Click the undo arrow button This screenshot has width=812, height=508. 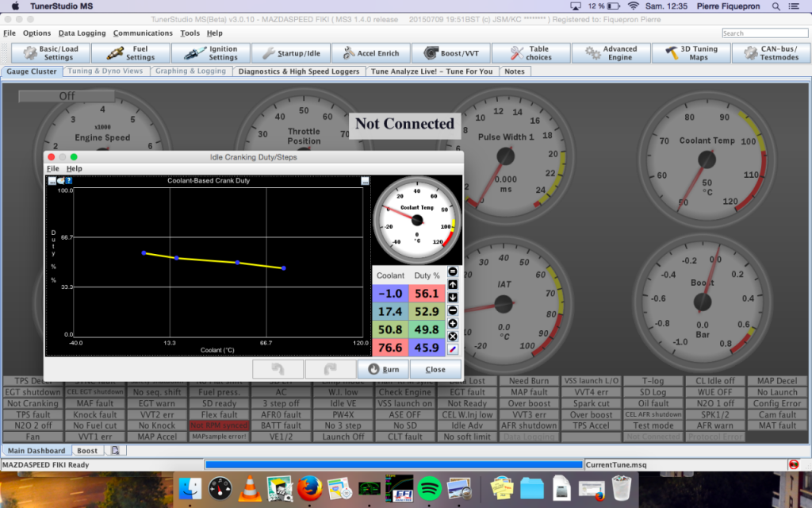278,369
